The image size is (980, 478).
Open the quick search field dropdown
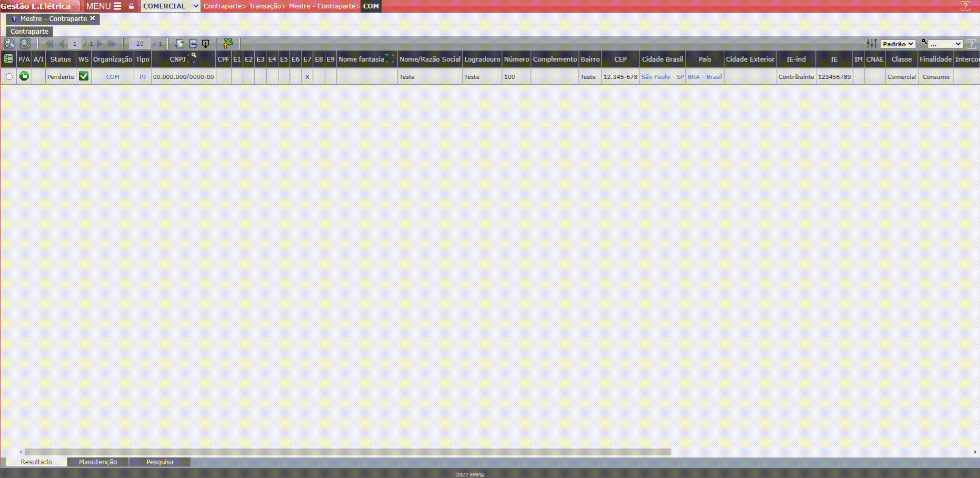945,44
